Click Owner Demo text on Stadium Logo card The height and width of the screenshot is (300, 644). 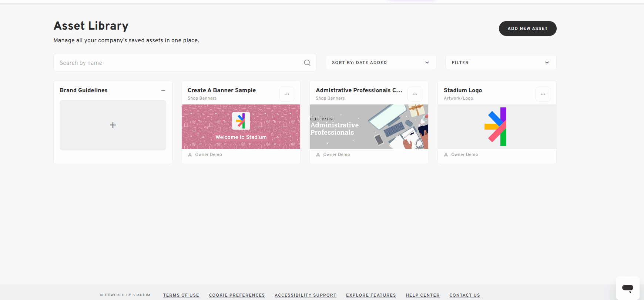point(464,155)
